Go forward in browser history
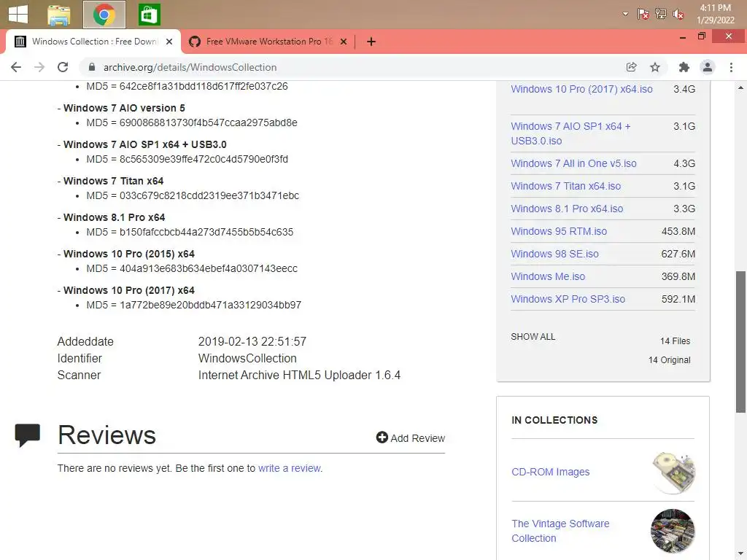747x560 pixels. [39, 67]
